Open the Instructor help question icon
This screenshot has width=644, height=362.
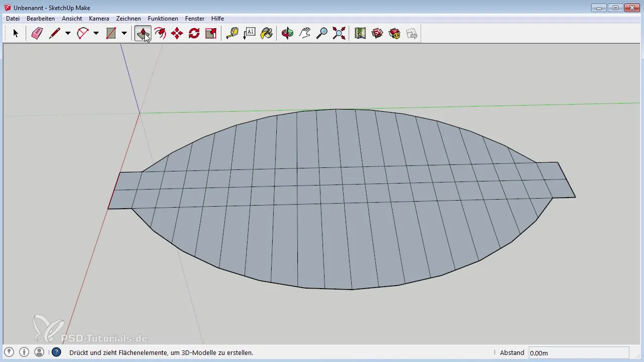coord(56,352)
